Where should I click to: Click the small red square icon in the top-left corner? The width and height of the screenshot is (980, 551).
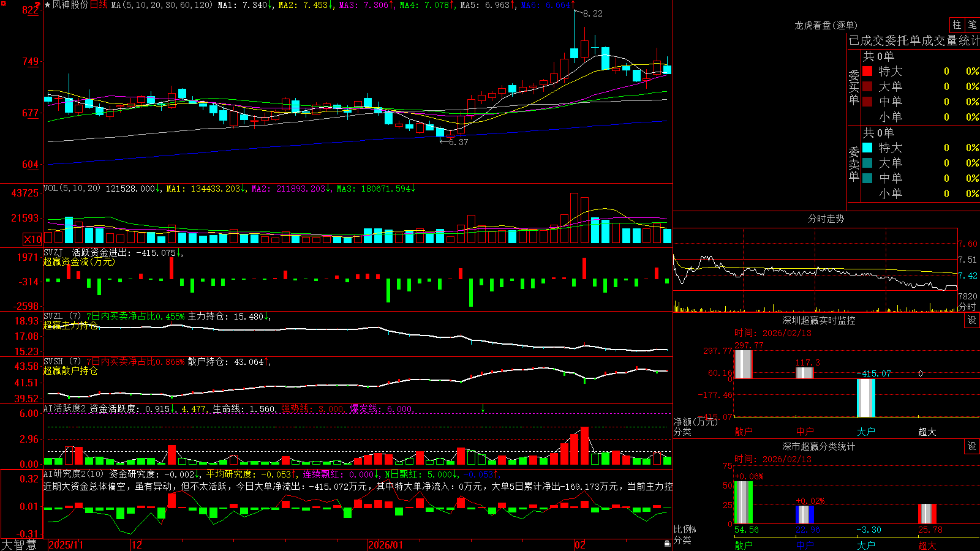pos(2,2)
